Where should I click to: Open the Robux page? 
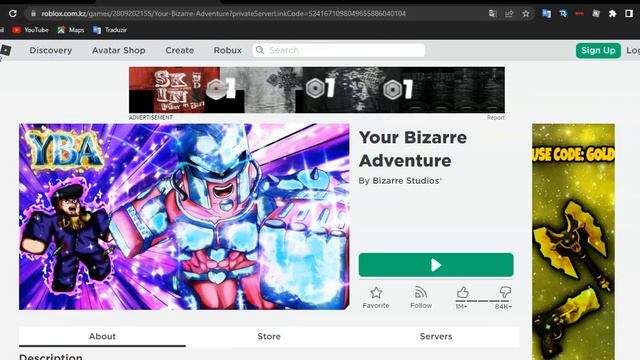[228, 50]
